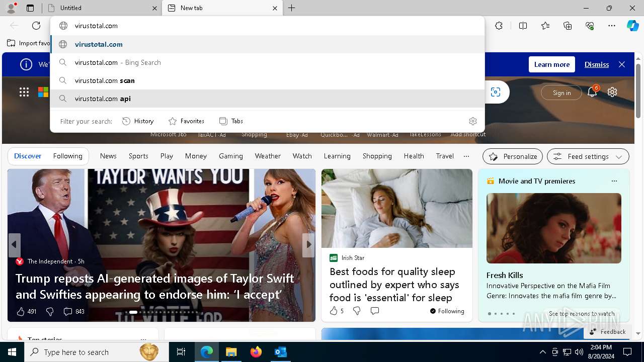The height and width of the screenshot is (362, 644).
Task: Open the Sports category
Action: [x=138, y=156]
